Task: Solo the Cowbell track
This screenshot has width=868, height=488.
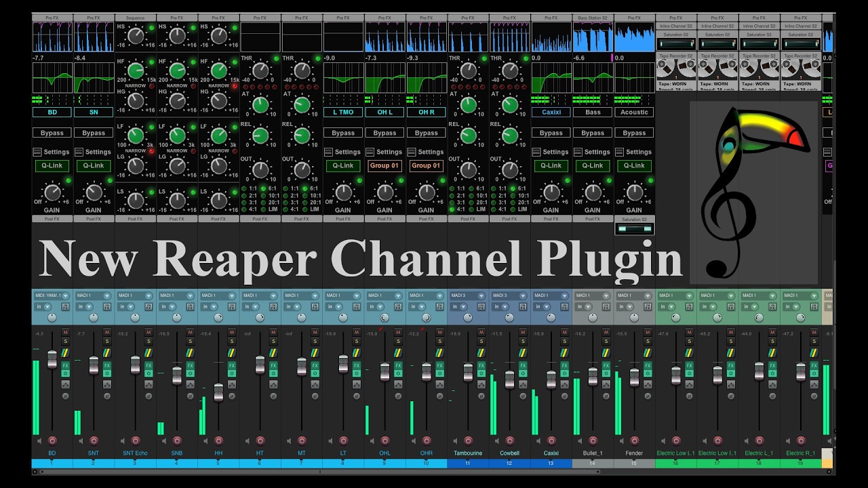Action: pyautogui.click(x=523, y=342)
